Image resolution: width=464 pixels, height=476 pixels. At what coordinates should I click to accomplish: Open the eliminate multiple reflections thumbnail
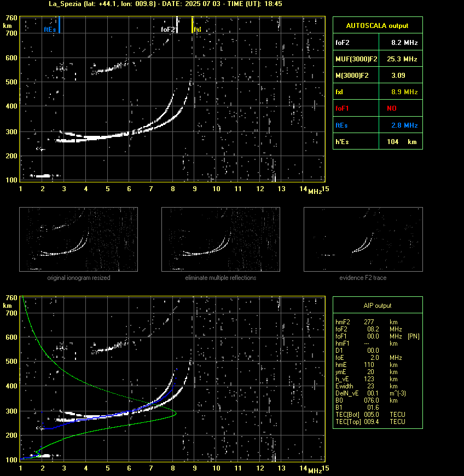point(221,239)
